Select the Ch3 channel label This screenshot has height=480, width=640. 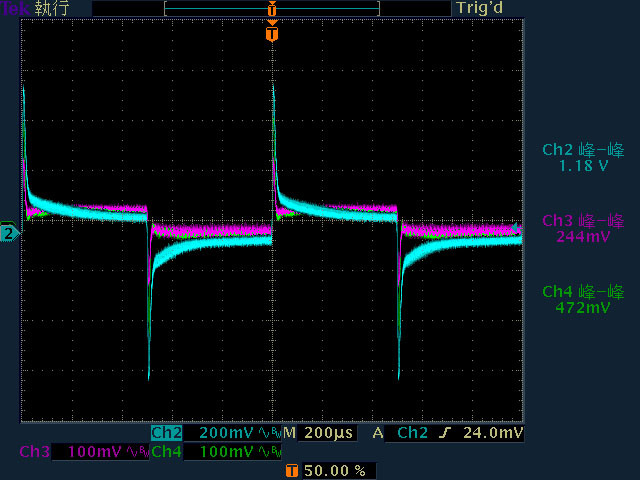click(x=34, y=452)
